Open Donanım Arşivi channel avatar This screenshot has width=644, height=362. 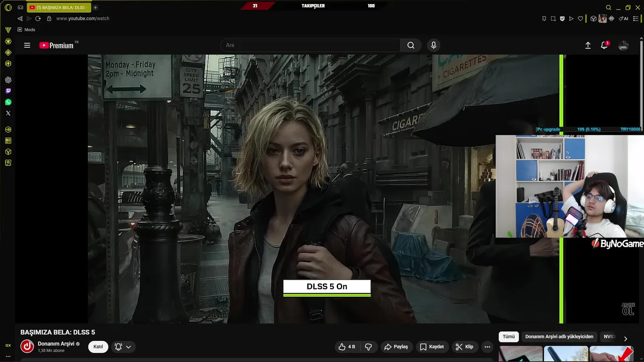(x=27, y=346)
